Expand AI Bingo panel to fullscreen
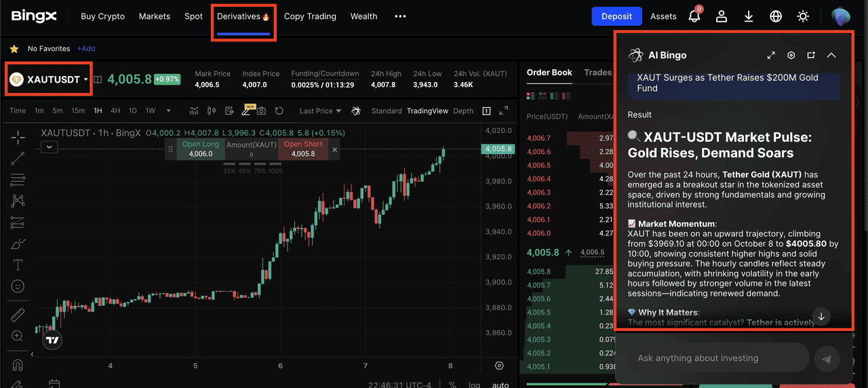Image resolution: width=868 pixels, height=388 pixels. (x=771, y=56)
